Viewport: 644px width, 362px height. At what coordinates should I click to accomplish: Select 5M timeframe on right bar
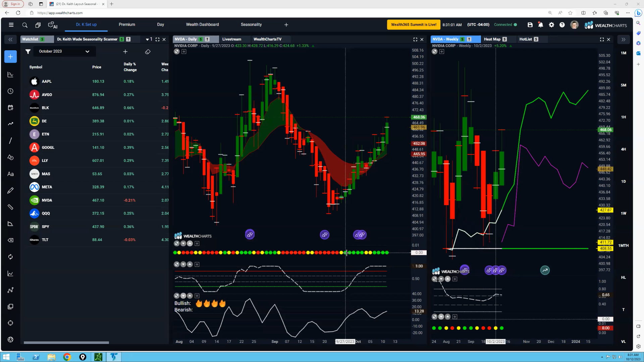click(x=623, y=85)
